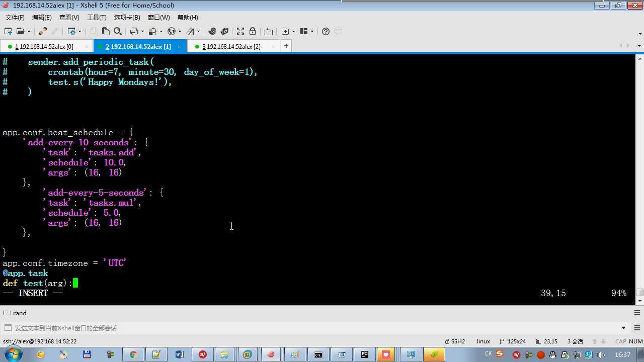Click the keyboard mapping icon

pos(269,31)
